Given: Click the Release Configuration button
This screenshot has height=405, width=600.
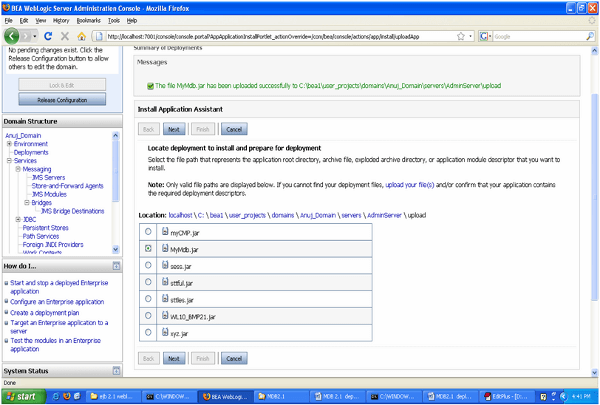Looking at the screenshot, I should click(x=62, y=100).
